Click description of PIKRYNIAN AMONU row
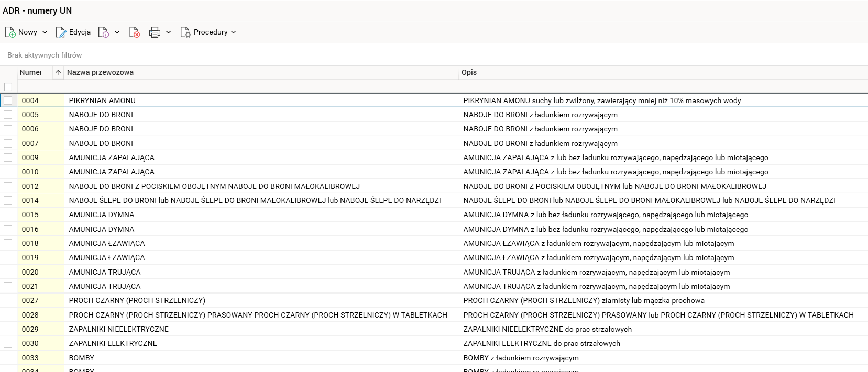 pyautogui.click(x=602, y=100)
